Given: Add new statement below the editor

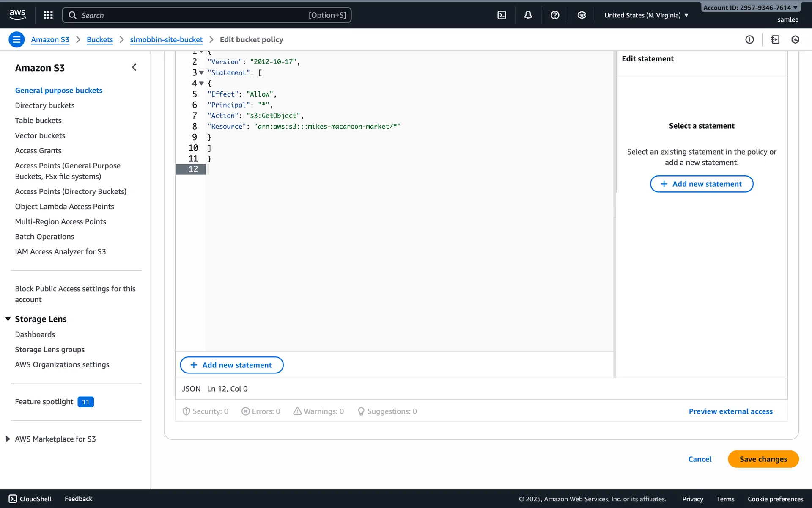Looking at the screenshot, I should pos(231,365).
